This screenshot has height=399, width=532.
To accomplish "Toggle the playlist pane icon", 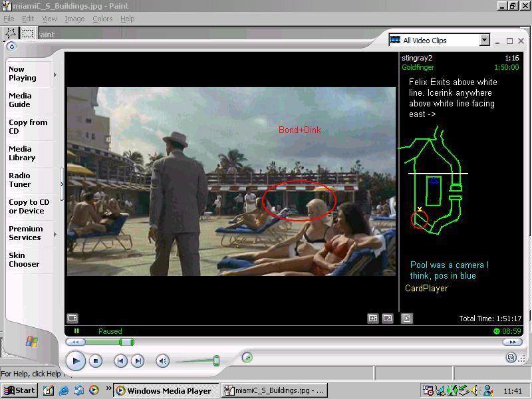I will coord(407,319).
